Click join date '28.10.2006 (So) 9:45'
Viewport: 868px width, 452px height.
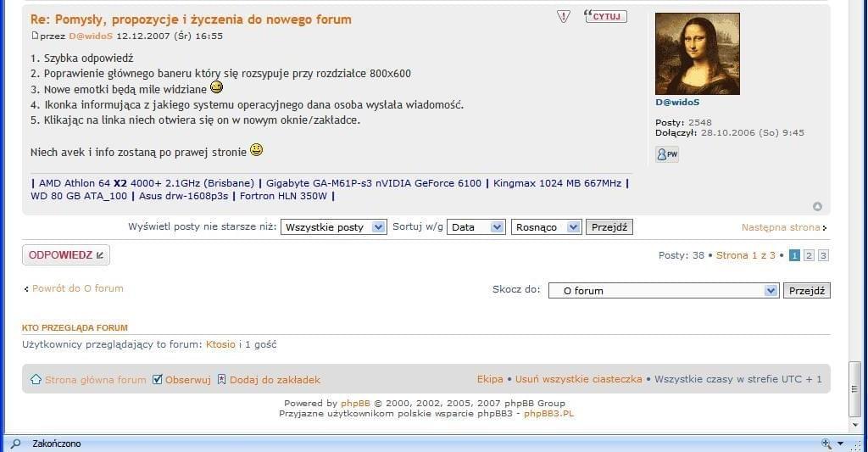(753, 133)
